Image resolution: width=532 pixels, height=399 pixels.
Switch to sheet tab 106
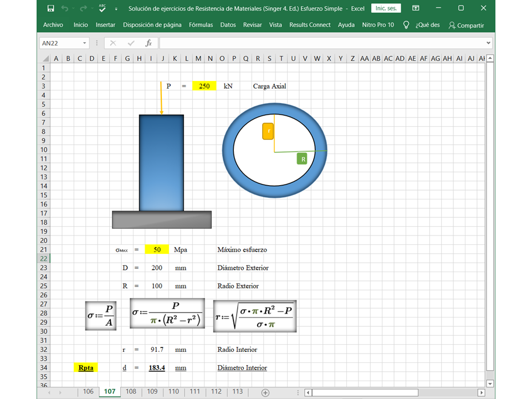88,392
